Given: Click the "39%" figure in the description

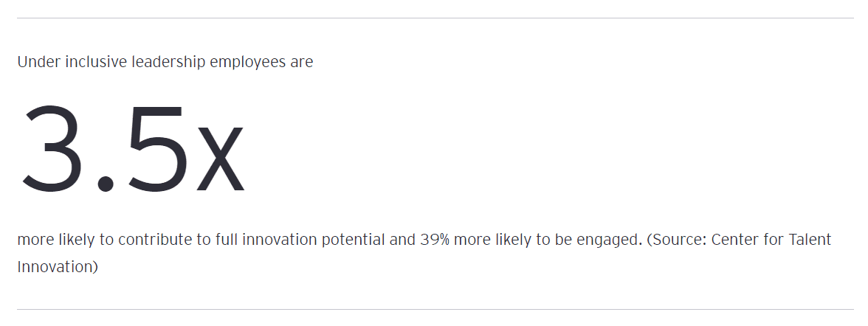Looking at the screenshot, I should pyautogui.click(x=416, y=240).
